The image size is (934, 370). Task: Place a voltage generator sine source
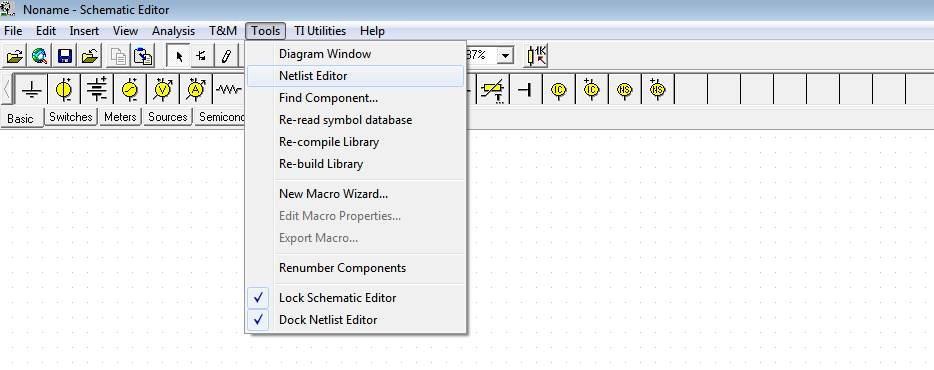tap(129, 89)
